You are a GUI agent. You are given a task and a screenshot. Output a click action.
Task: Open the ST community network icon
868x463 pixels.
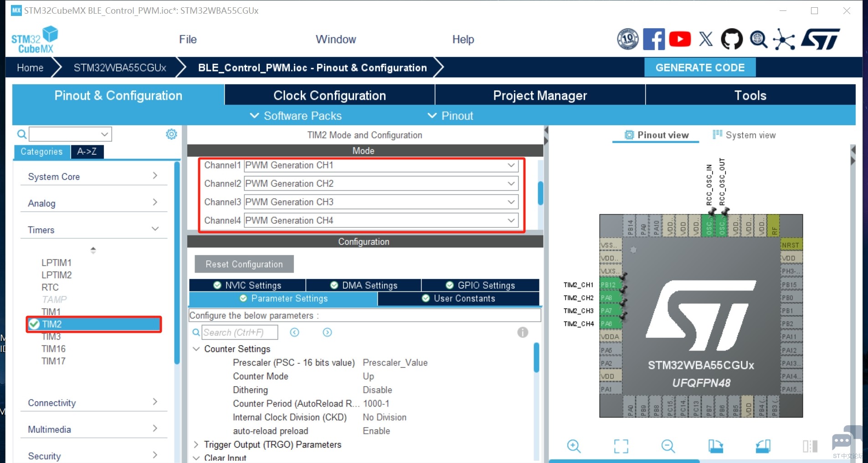pyautogui.click(x=784, y=40)
